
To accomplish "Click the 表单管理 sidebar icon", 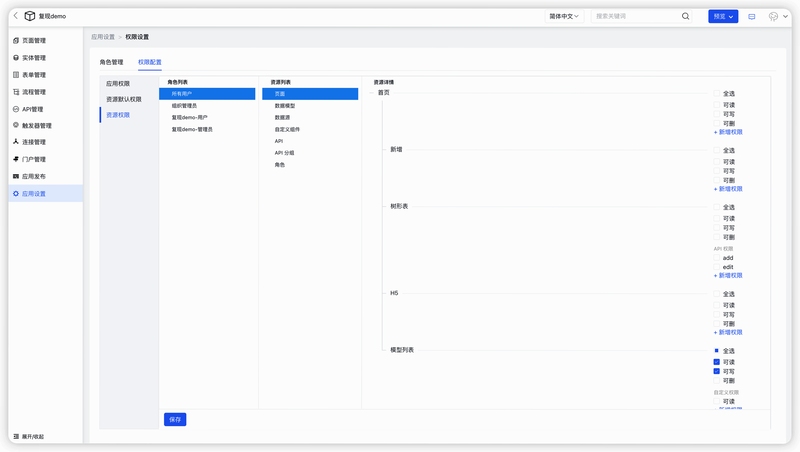I will tap(16, 74).
